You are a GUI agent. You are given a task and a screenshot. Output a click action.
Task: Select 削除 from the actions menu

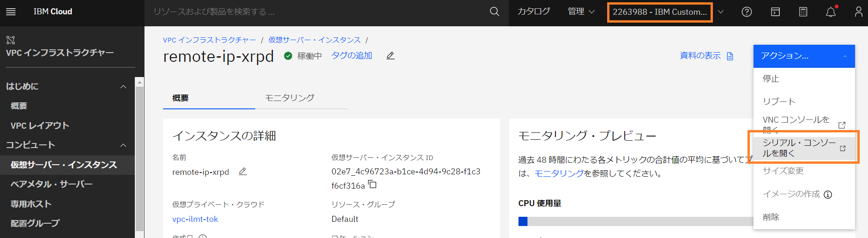coord(804,217)
